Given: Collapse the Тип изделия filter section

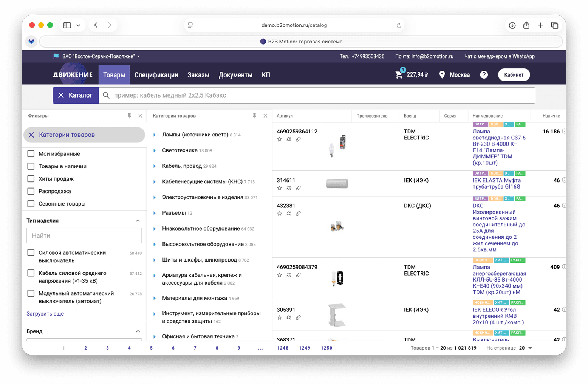Looking at the screenshot, I should (x=138, y=221).
